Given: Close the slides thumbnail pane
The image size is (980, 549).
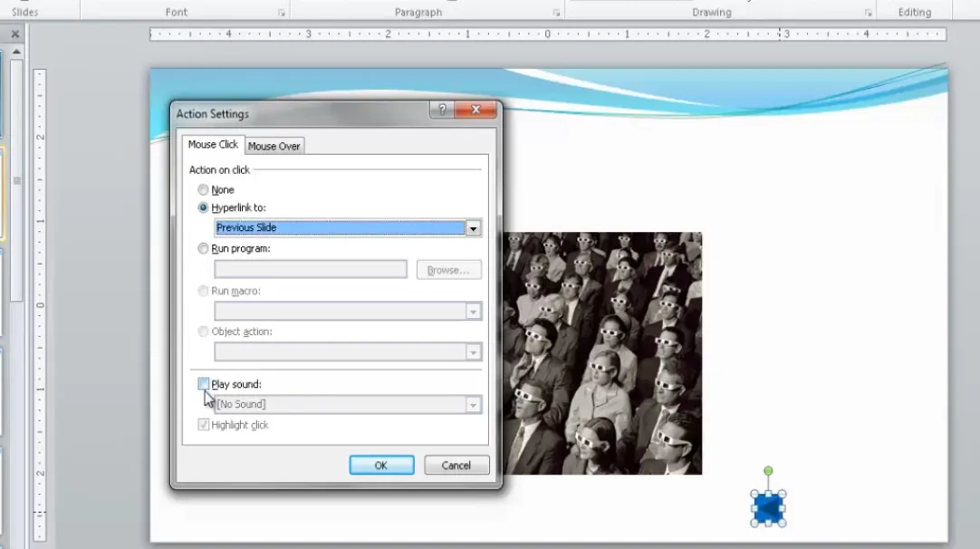Looking at the screenshot, I should [x=15, y=34].
